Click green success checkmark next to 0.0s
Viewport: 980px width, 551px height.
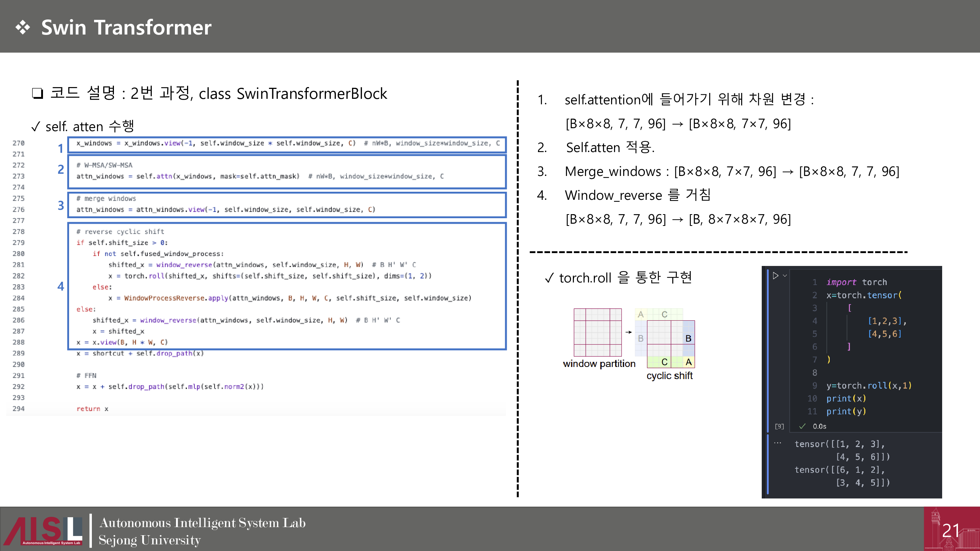coord(802,426)
